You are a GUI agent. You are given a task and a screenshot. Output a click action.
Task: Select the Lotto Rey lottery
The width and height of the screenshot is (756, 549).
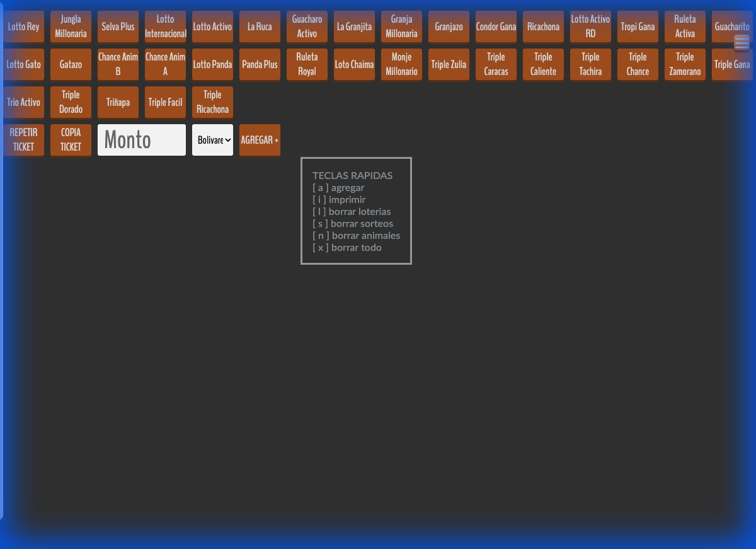[24, 26]
